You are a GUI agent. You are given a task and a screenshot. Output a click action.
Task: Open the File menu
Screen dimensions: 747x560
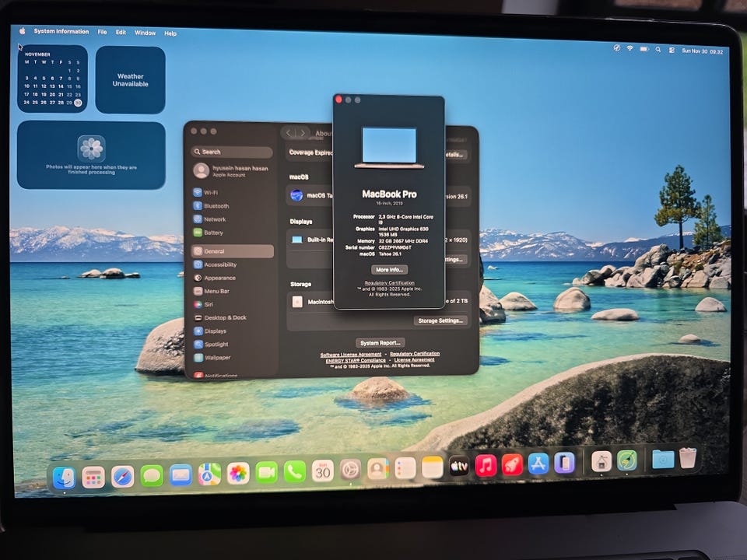[102, 32]
